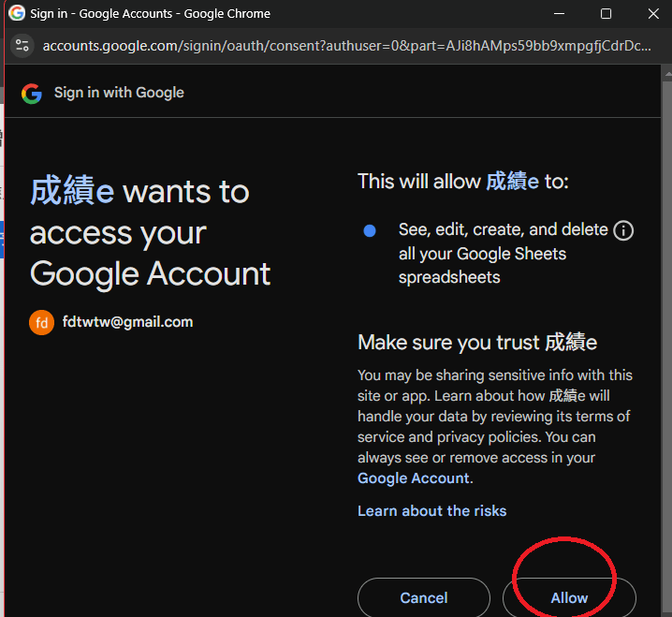The width and height of the screenshot is (672, 617).
Task: Click the Google G logo in header
Action: 32,93
